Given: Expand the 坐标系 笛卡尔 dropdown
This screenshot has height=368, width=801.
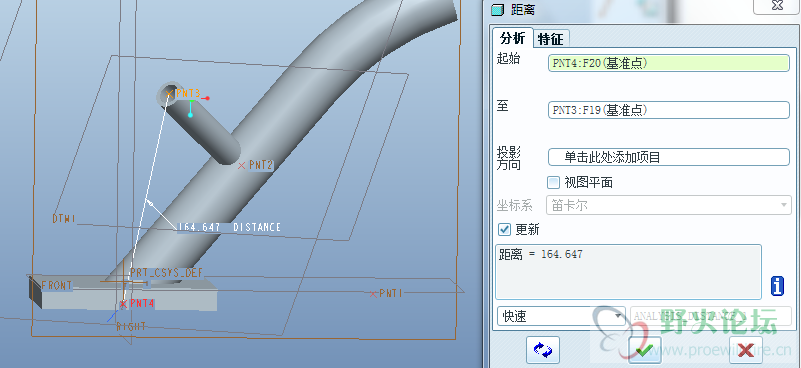Looking at the screenshot, I should (669, 205).
